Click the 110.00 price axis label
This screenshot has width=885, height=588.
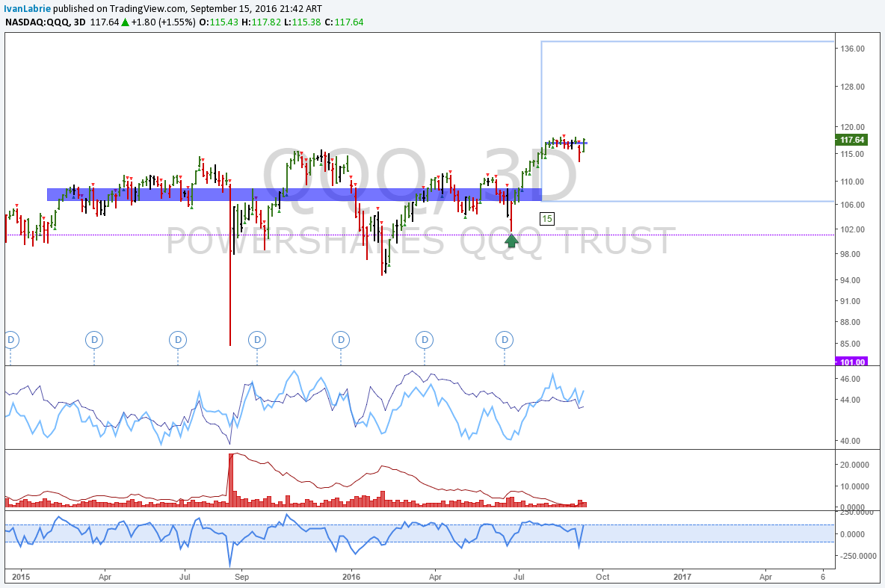[x=852, y=181]
